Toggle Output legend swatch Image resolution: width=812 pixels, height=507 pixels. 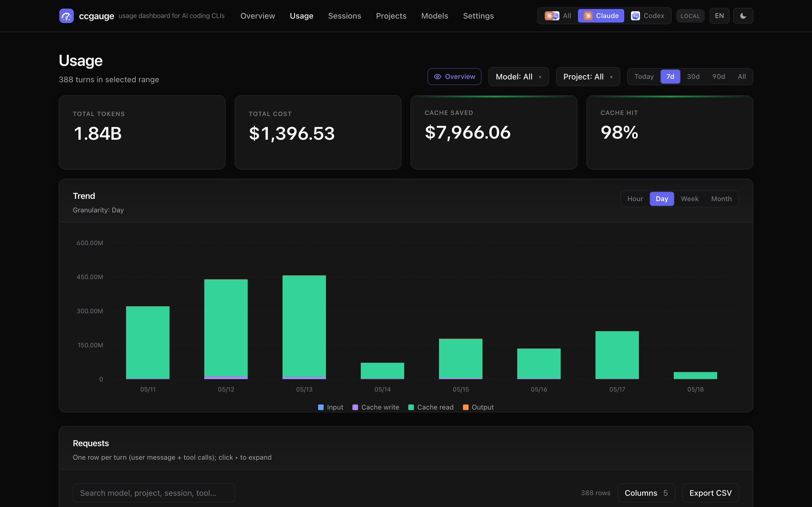pos(466,407)
